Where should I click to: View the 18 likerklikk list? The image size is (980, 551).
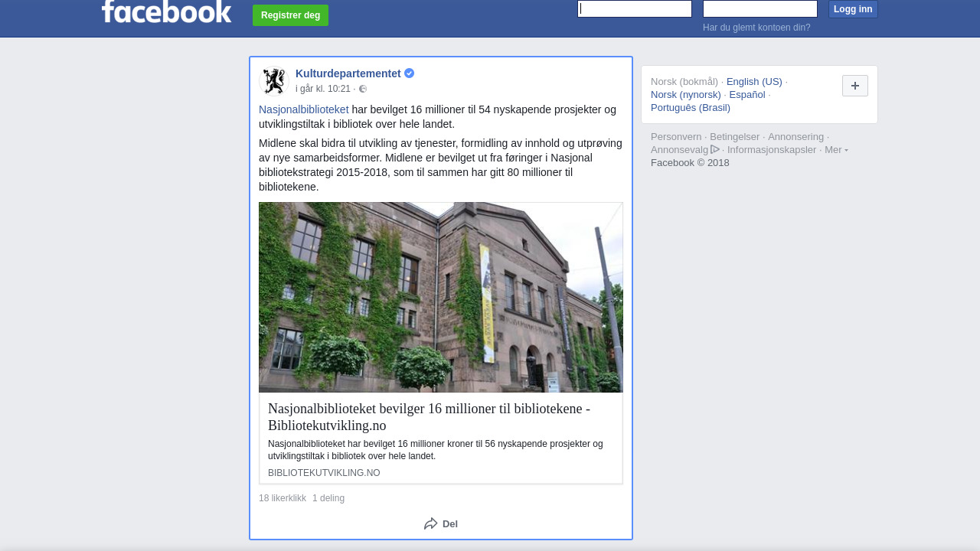(283, 498)
